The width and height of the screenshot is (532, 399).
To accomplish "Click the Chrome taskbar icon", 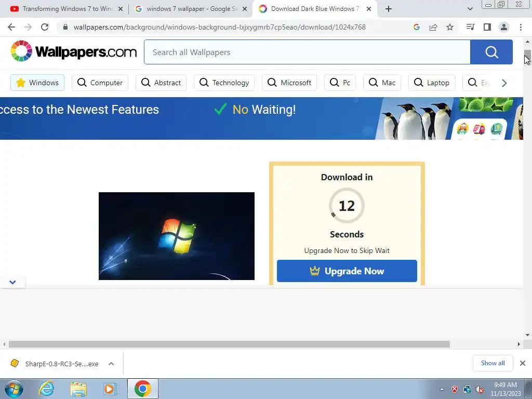I will (143, 389).
